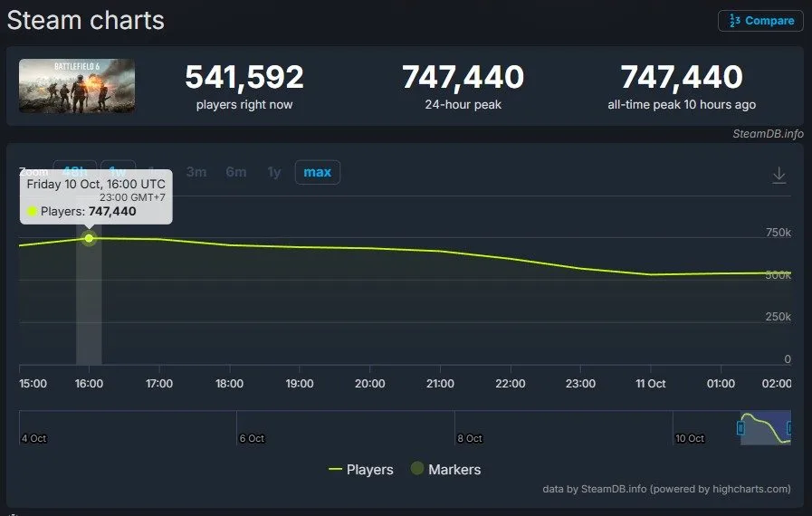Click the 250k y-axis label
The image size is (812, 516).
tap(779, 317)
